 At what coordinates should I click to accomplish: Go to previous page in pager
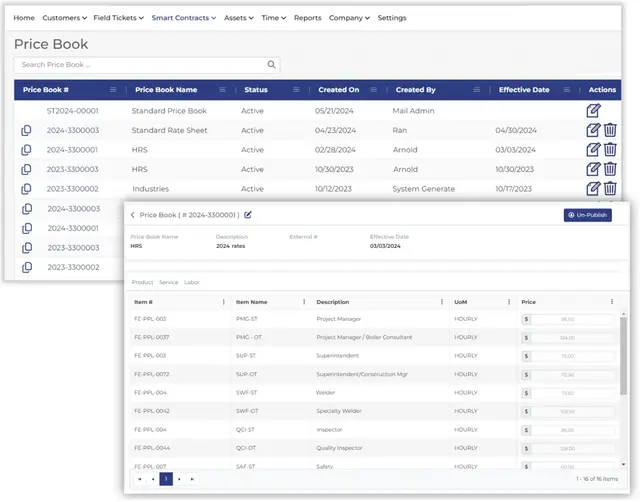[x=153, y=479]
